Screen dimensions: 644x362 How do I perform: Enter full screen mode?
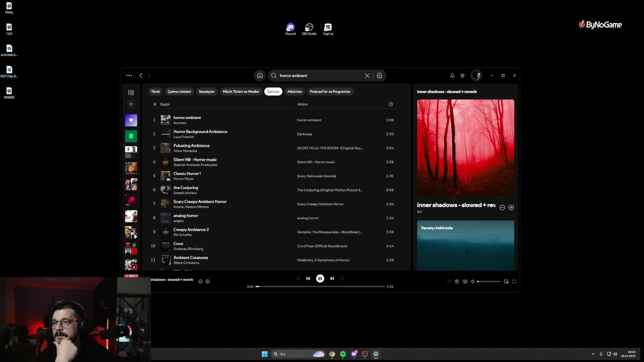(x=514, y=282)
